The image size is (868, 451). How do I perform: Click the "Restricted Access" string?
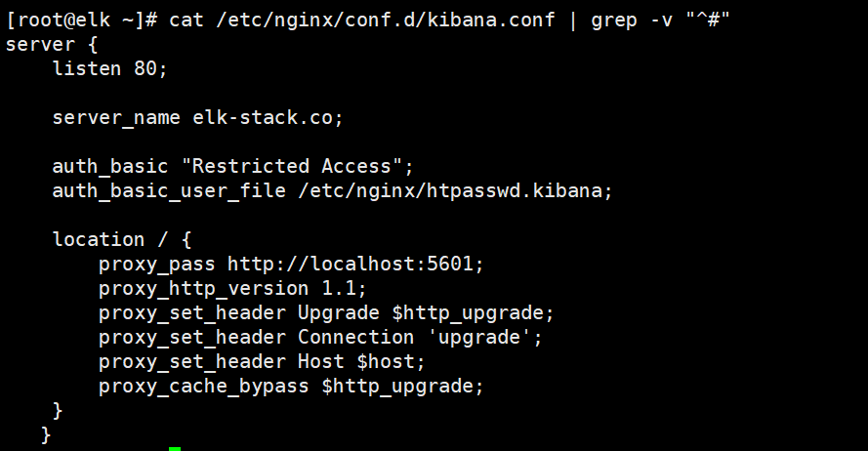point(294,166)
